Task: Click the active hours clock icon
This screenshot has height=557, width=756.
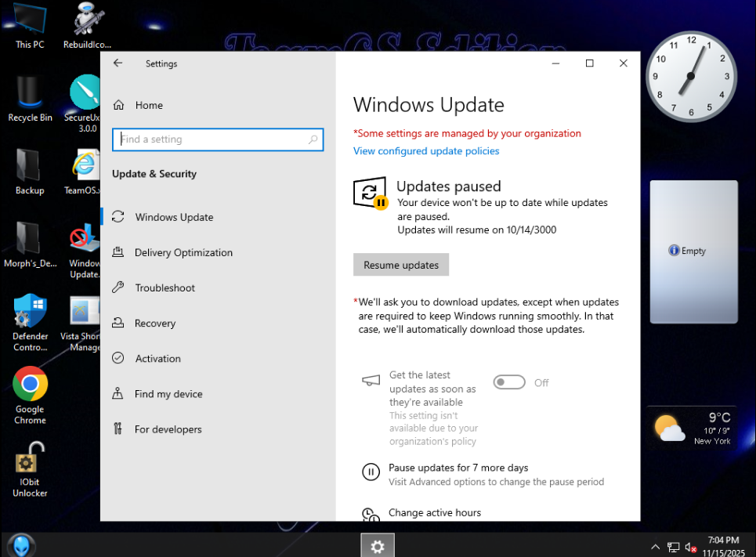Action: [371, 515]
